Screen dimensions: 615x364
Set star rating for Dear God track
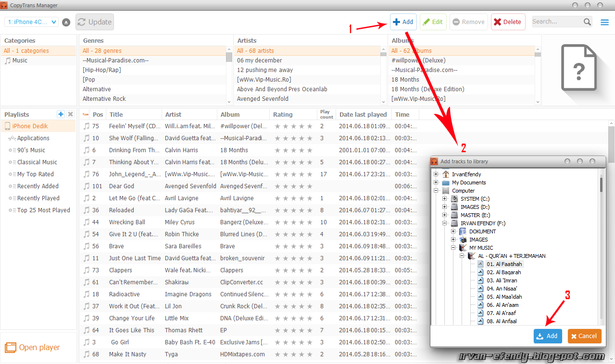coord(293,186)
